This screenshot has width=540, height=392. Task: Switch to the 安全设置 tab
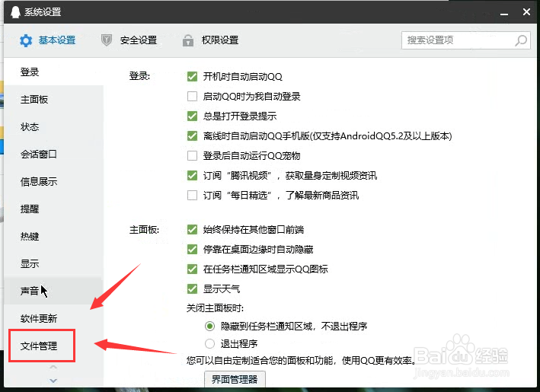pyautogui.click(x=129, y=40)
